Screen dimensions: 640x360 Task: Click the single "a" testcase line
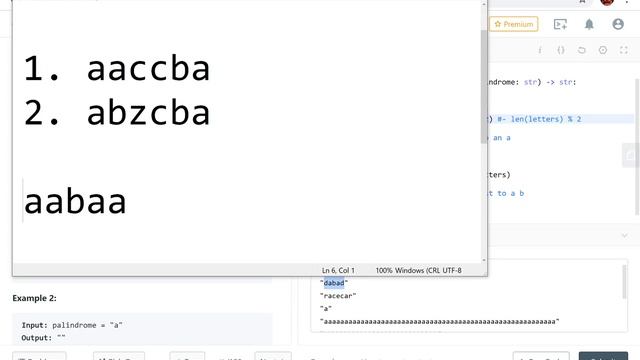(326, 309)
